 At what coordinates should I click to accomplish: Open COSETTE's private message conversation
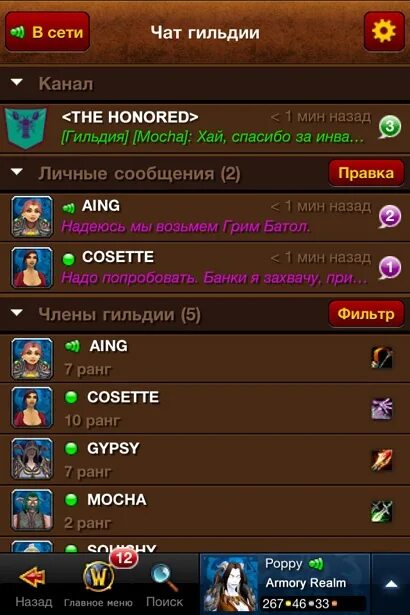[x=205, y=267]
